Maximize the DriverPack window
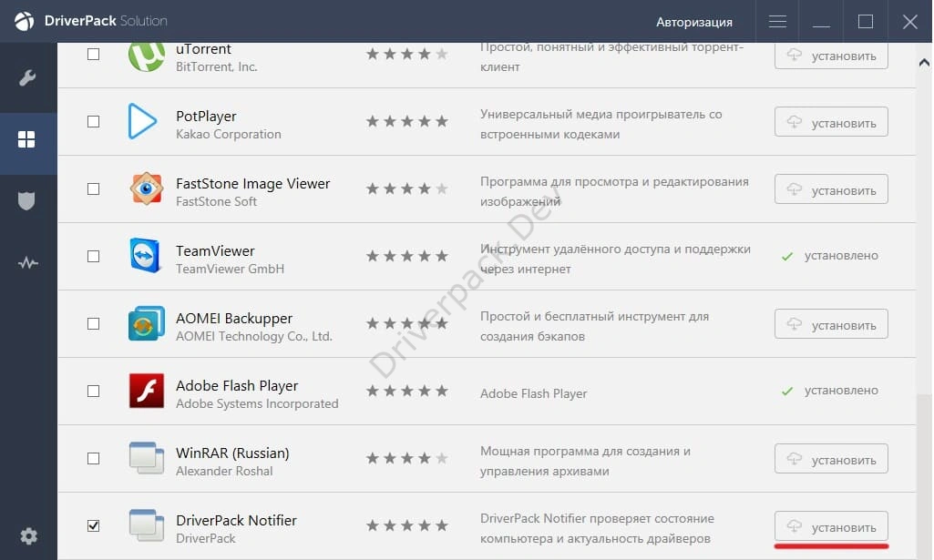 pyautogui.click(x=866, y=22)
